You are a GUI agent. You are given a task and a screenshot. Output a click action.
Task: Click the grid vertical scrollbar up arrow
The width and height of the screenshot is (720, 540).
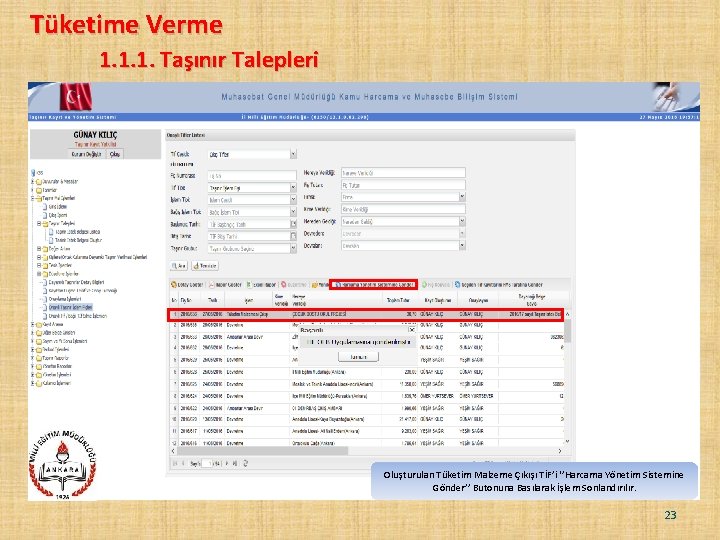click(568, 314)
